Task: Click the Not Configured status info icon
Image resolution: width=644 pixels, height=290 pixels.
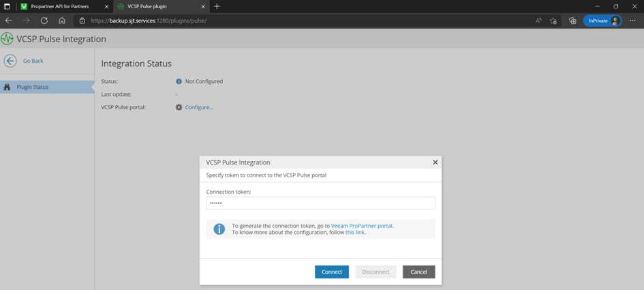Action: pos(179,81)
